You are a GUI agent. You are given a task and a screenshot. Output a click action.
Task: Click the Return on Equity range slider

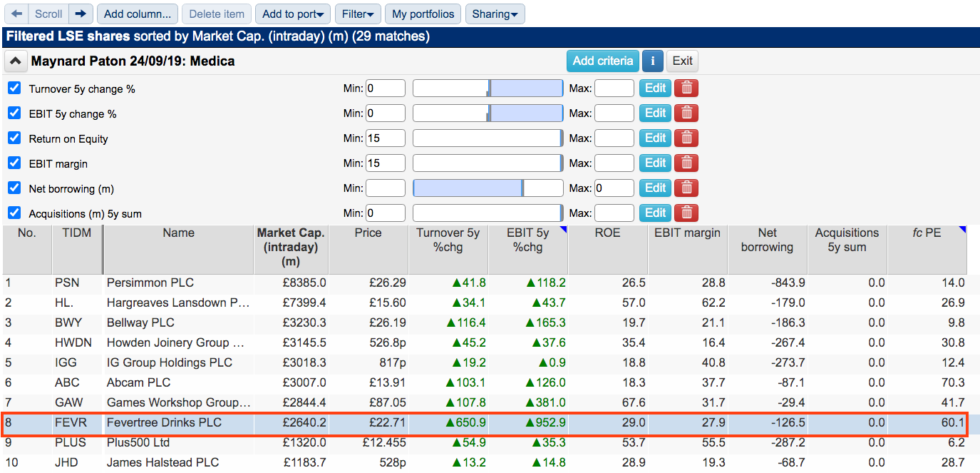(x=488, y=138)
